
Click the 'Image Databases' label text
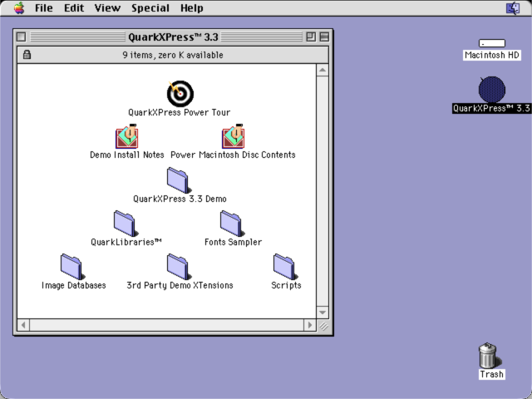[74, 285]
